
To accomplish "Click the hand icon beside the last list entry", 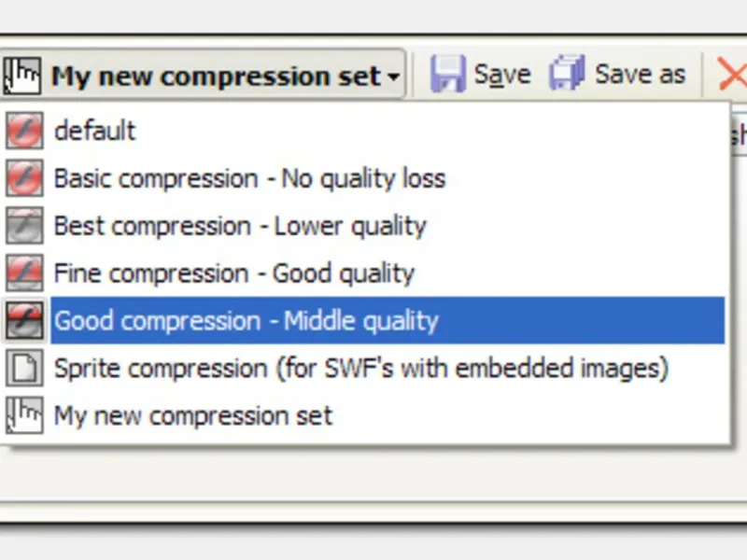I will point(24,416).
